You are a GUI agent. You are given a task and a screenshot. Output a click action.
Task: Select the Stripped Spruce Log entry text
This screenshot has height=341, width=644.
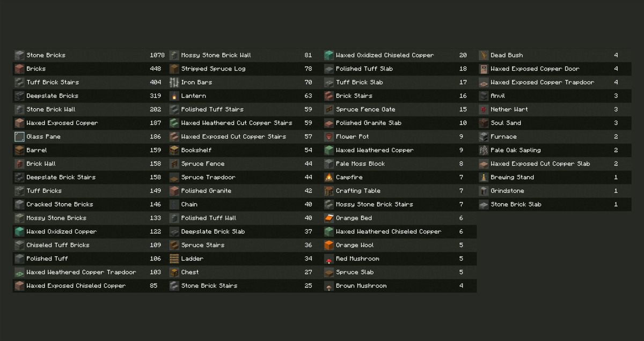213,69
